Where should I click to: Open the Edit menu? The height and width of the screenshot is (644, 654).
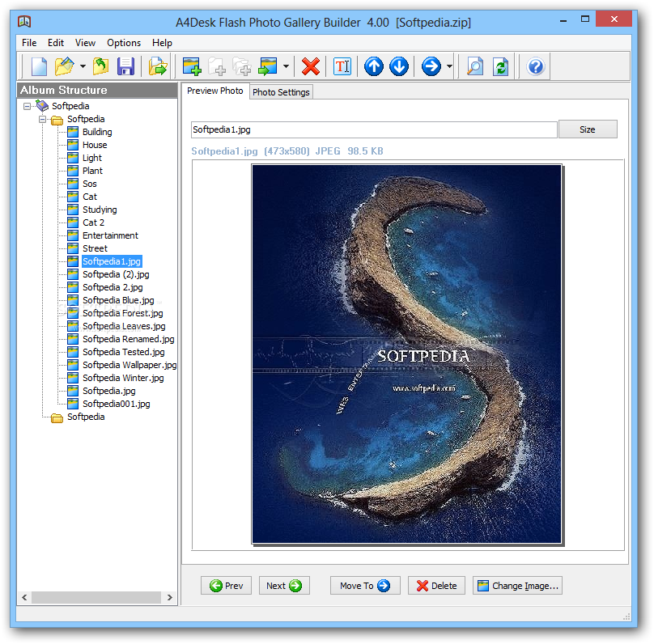tap(56, 43)
